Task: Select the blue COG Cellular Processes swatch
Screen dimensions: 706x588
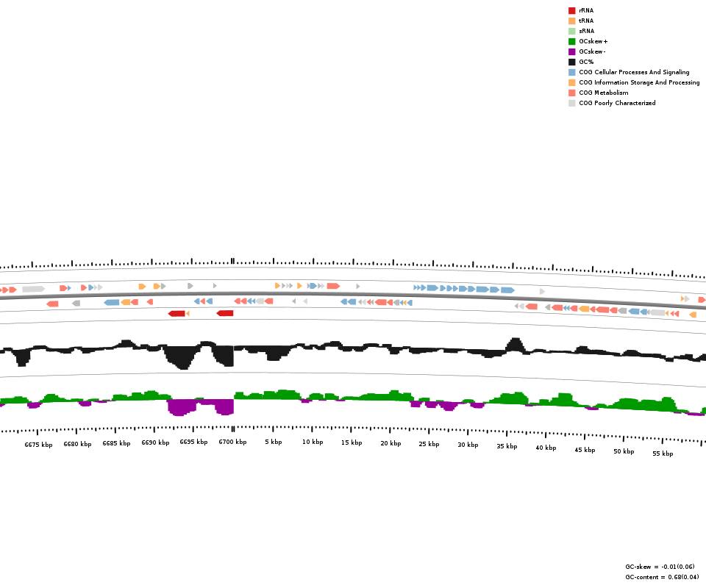Action: click(x=571, y=72)
